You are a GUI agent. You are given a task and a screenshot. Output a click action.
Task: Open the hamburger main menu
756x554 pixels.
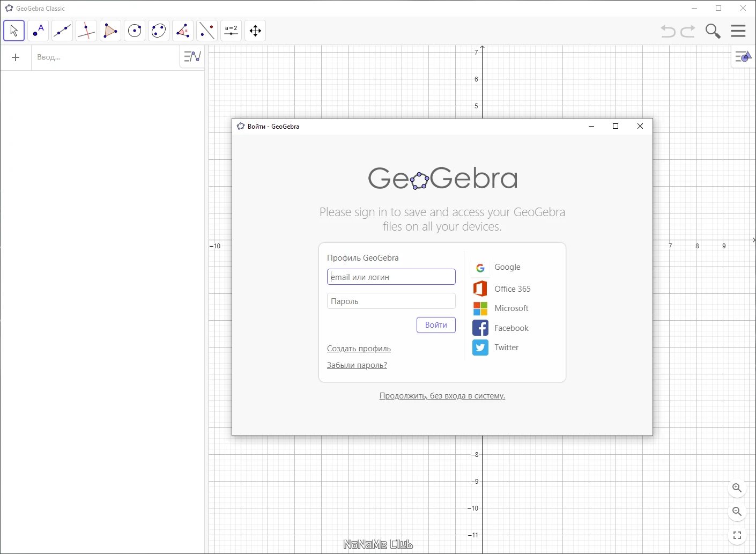(x=738, y=31)
